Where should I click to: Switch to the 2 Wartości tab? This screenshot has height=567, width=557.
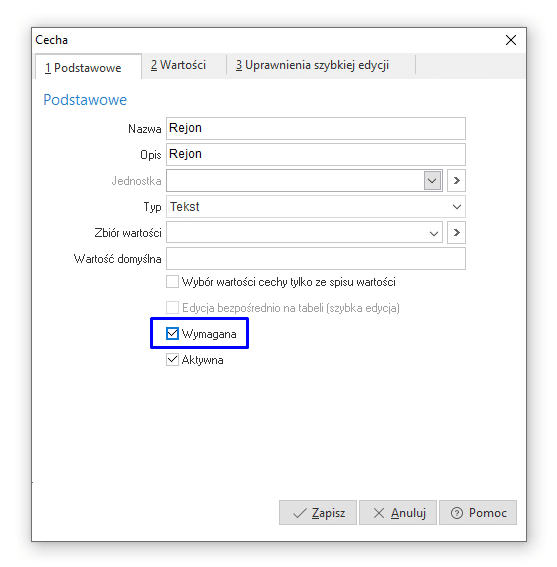coord(178,65)
